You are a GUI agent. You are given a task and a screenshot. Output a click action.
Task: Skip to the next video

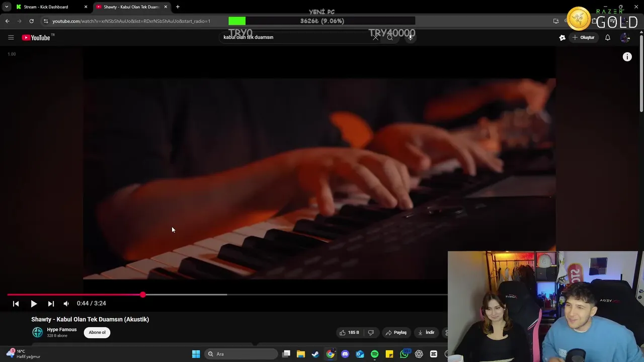click(x=51, y=304)
